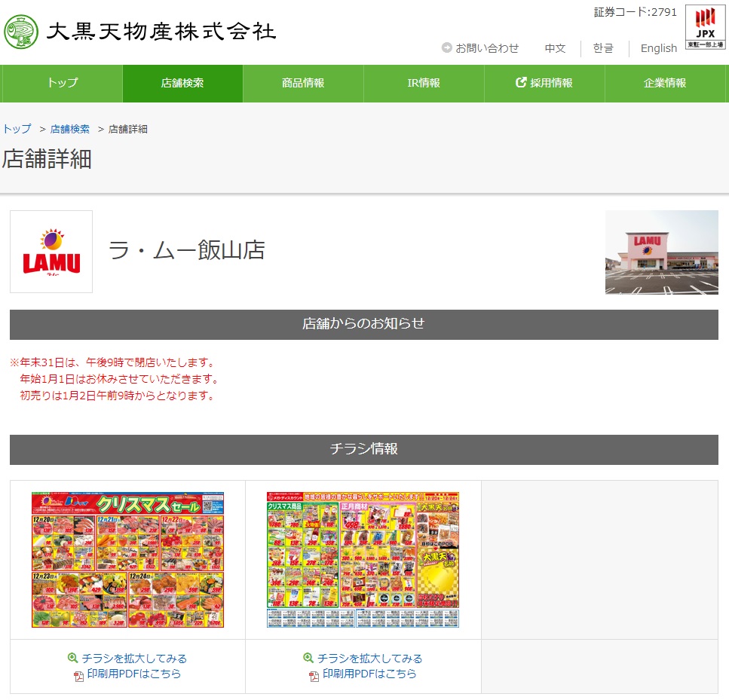Viewport: 729px width, 700px height.
Task: Switch site language to 한글
Action: 603,48
